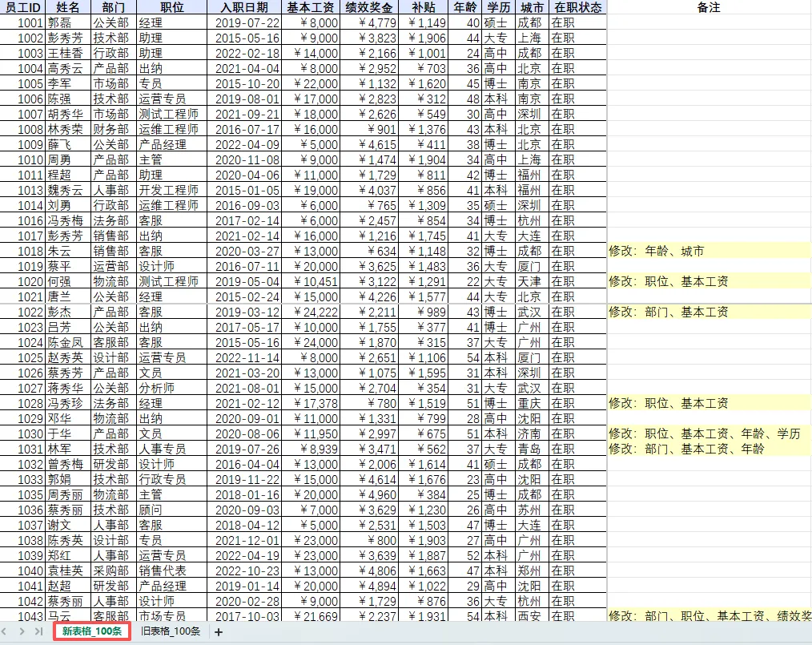Go to previous sheet using left arrow
Image resolution: width=812 pixels, height=645 pixels.
coord(4,631)
